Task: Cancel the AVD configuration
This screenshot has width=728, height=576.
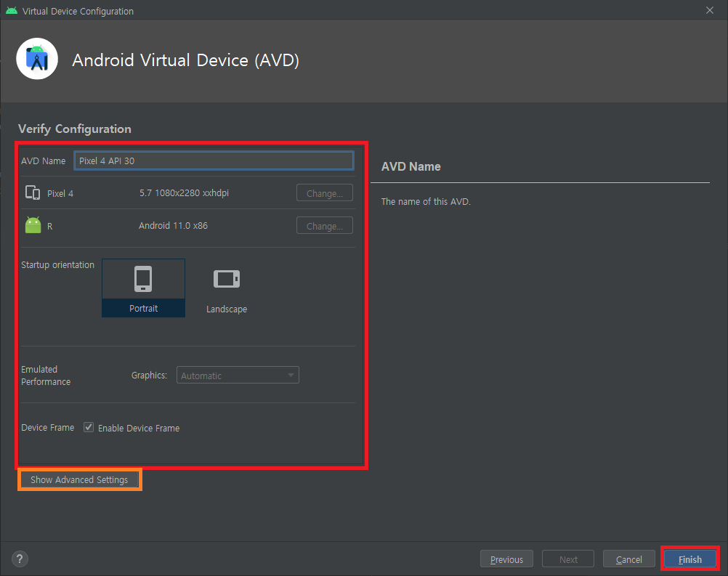Action: coord(629,559)
